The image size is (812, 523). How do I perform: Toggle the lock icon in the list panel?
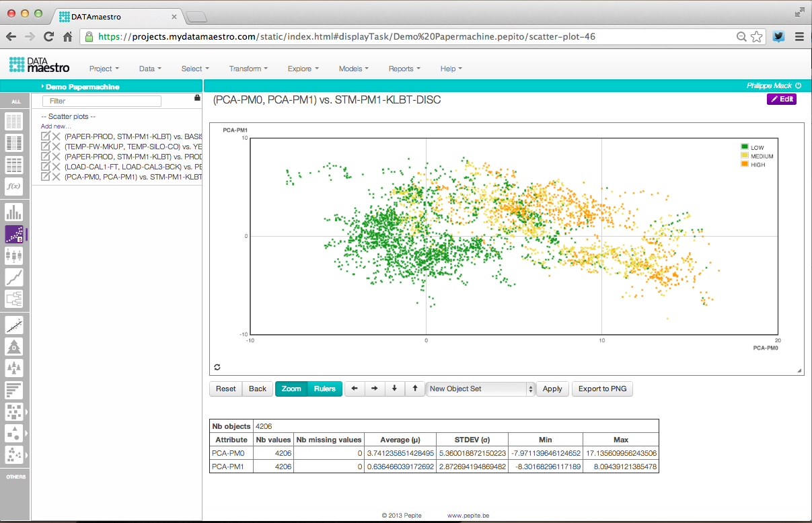[197, 98]
